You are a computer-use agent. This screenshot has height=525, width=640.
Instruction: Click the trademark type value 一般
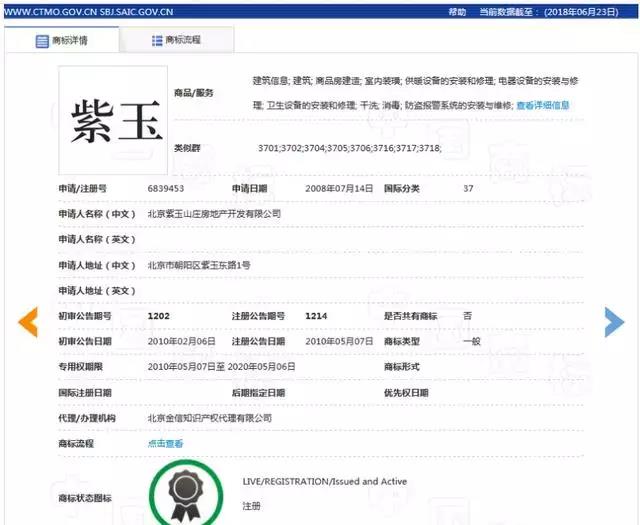pyautogui.click(x=472, y=341)
